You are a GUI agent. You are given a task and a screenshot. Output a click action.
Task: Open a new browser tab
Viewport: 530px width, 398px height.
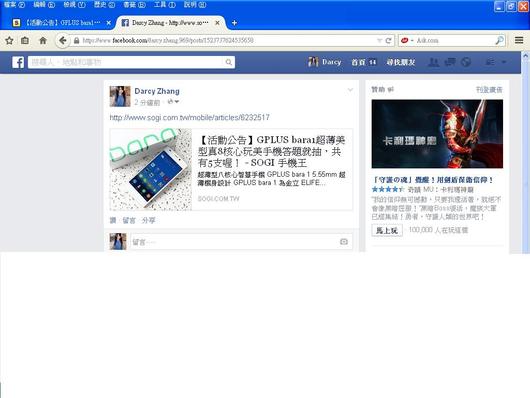coord(234,23)
